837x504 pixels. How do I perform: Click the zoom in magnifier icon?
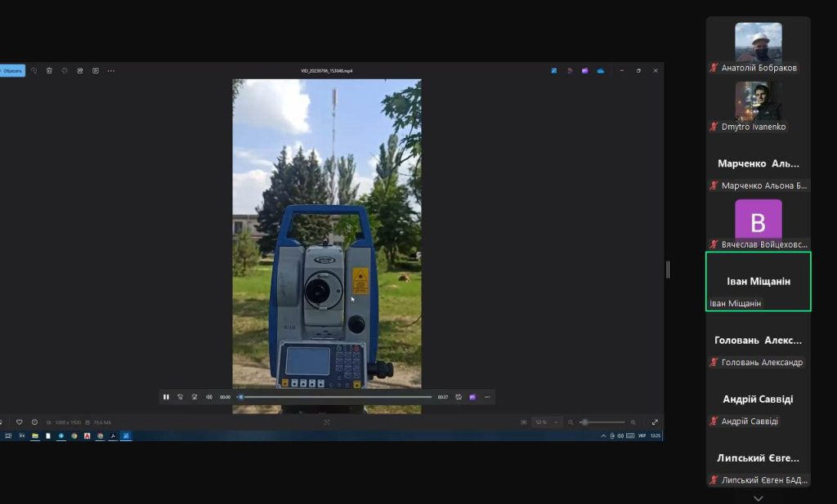[x=633, y=422]
